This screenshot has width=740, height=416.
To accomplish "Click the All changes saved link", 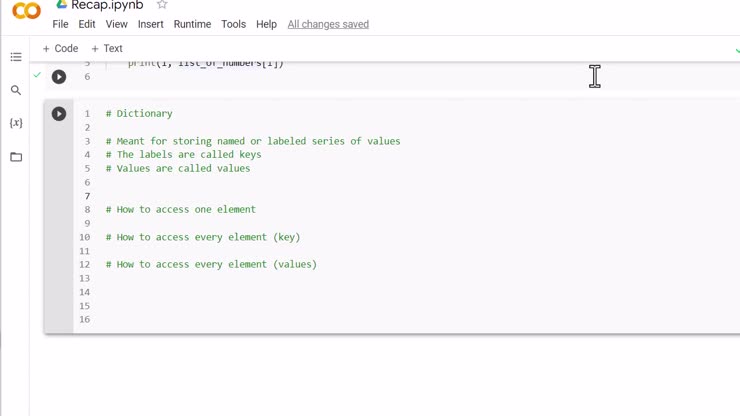I will [x=328, y=24].
